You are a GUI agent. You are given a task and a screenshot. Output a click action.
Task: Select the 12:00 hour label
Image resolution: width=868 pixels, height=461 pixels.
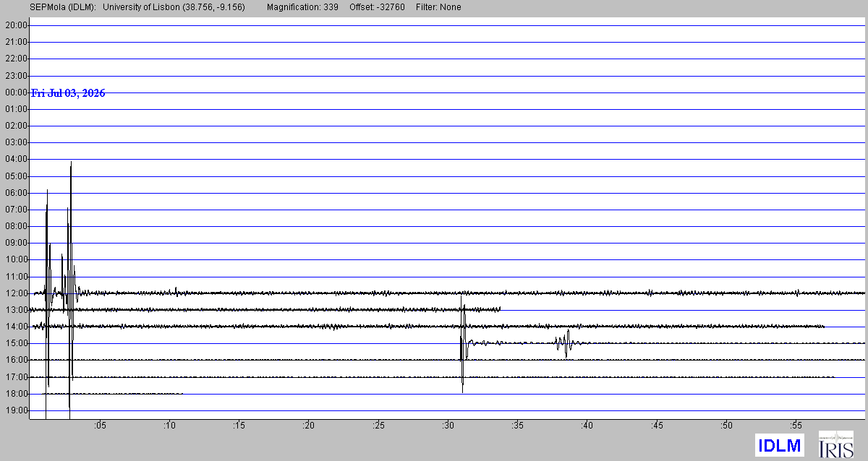[x=16, y=293]
